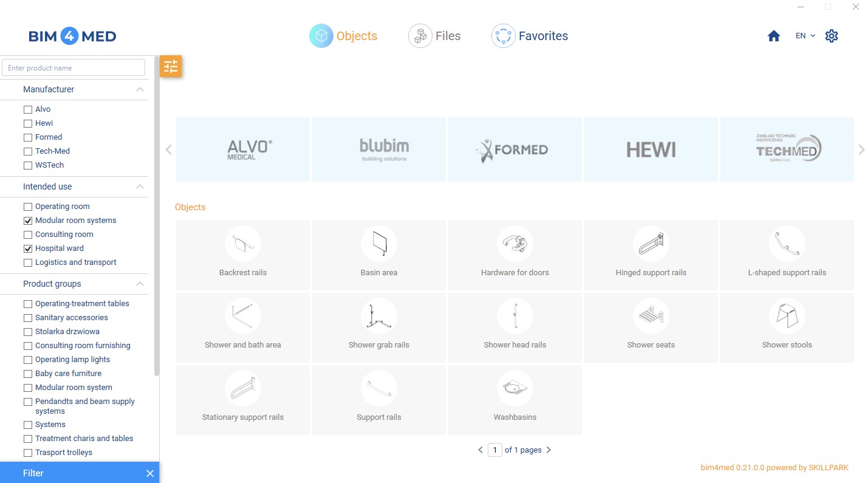Check the Alvo manufacturer checkbox
Image resolution: width=868 pixels, height=483 pixels.
[x=27, y=109]
